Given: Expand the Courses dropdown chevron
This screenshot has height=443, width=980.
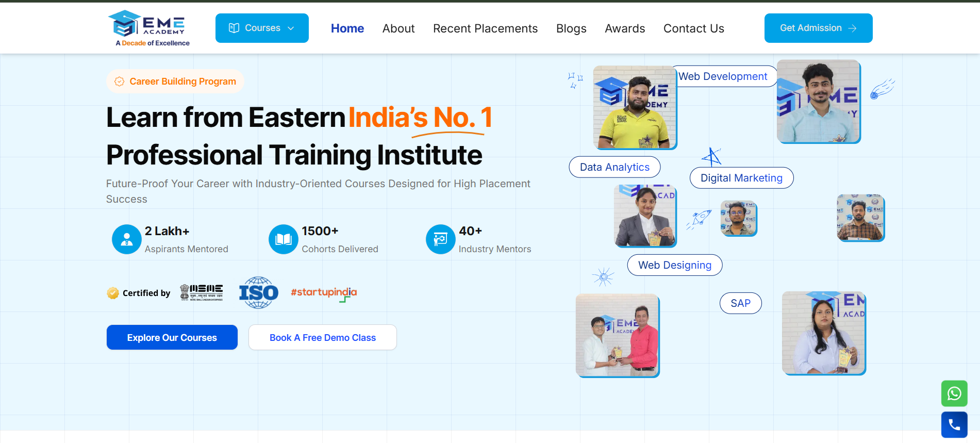Looking at the screenshot, I should pyautogui.click(x=291, y=28).
